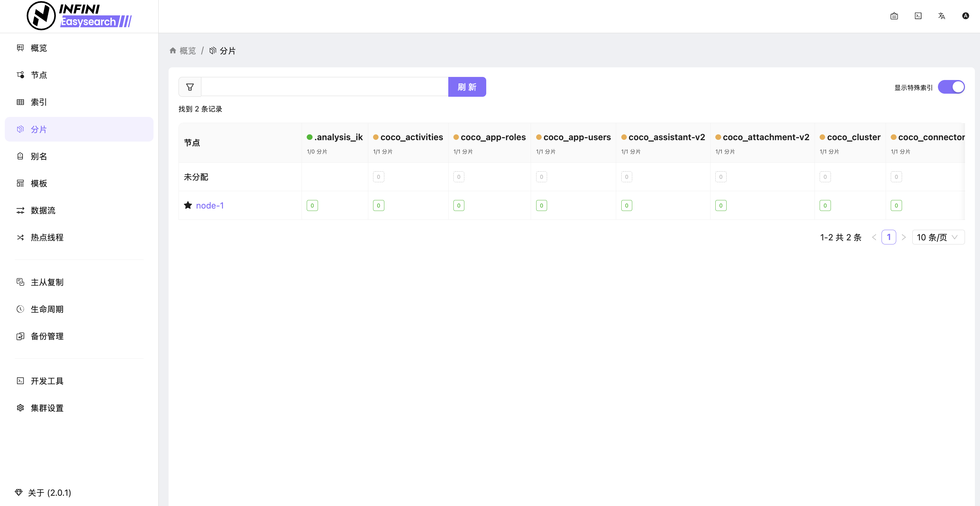This screenshot has width=980, height=506.
Task: Focus the shard filter search field
Action: pos(324,87)
